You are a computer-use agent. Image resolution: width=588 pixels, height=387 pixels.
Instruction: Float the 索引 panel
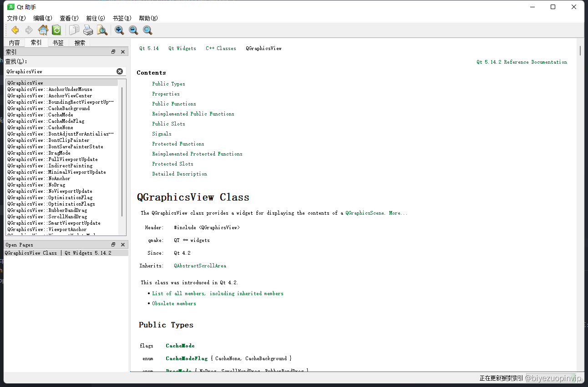[113, 52]
